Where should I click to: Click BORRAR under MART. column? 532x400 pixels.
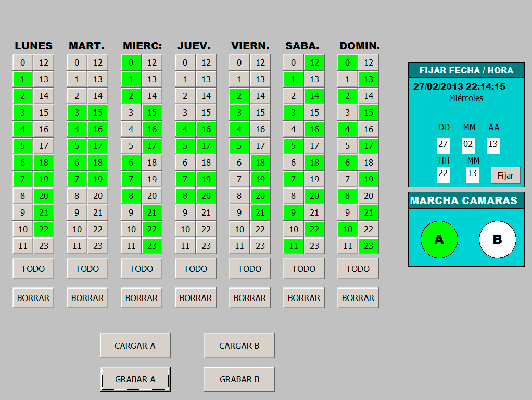click(x=87, y=298)
